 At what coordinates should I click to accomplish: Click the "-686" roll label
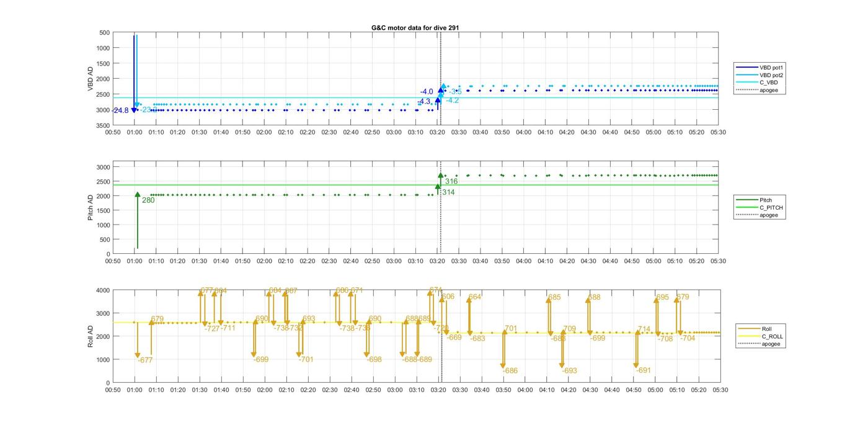pyautogui.click(x=510, y=371)
